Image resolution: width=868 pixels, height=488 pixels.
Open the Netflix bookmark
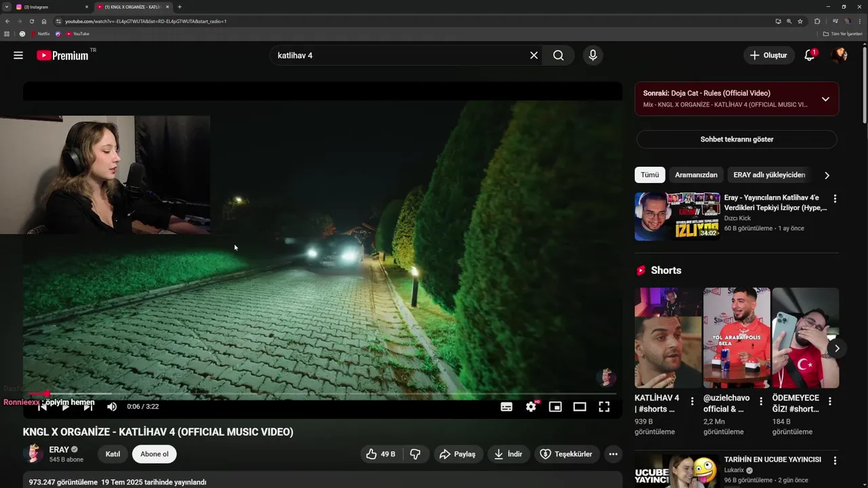pyautogui.click(x=41, y=34)
